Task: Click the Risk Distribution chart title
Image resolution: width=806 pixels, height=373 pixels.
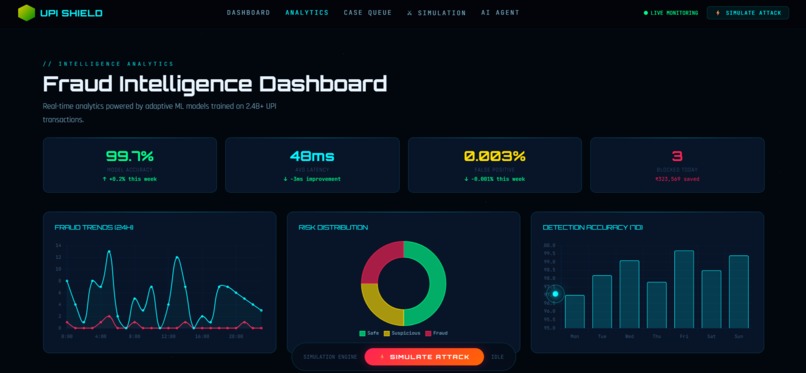Action: (x=333, y=228)
